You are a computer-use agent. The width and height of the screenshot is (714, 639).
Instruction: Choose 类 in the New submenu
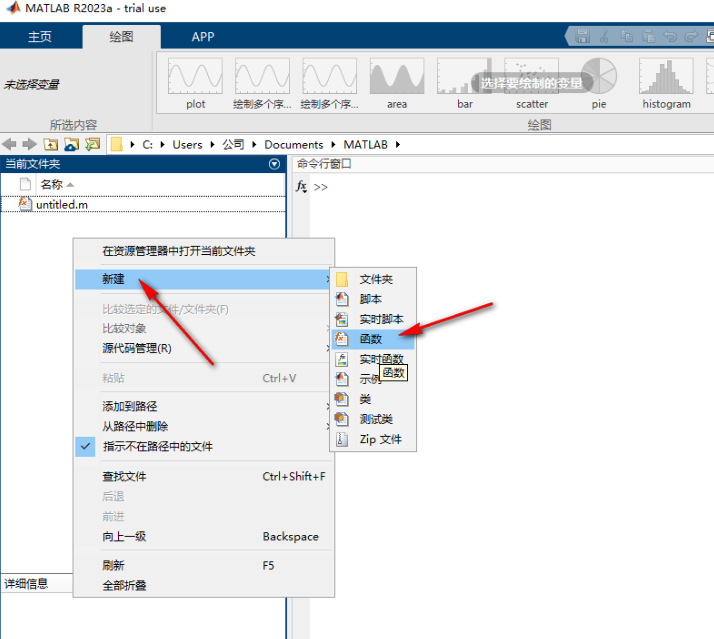coord(373,399)
